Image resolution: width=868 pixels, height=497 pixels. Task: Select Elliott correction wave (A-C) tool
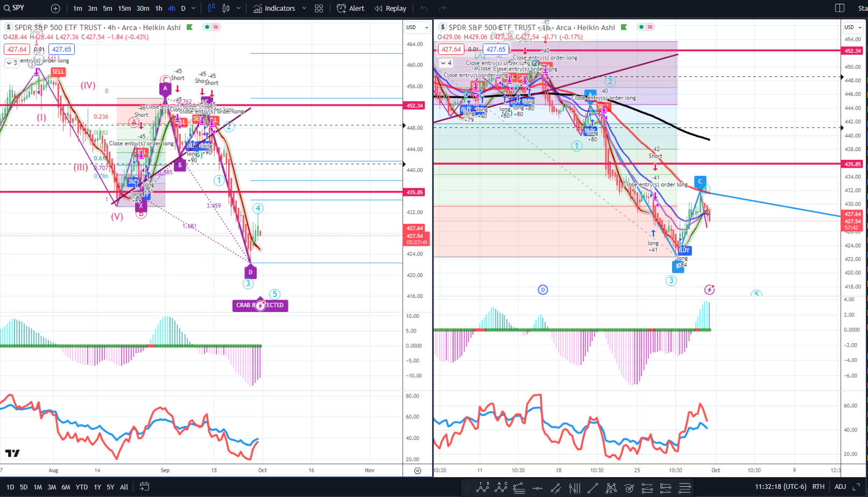(501, 488)
